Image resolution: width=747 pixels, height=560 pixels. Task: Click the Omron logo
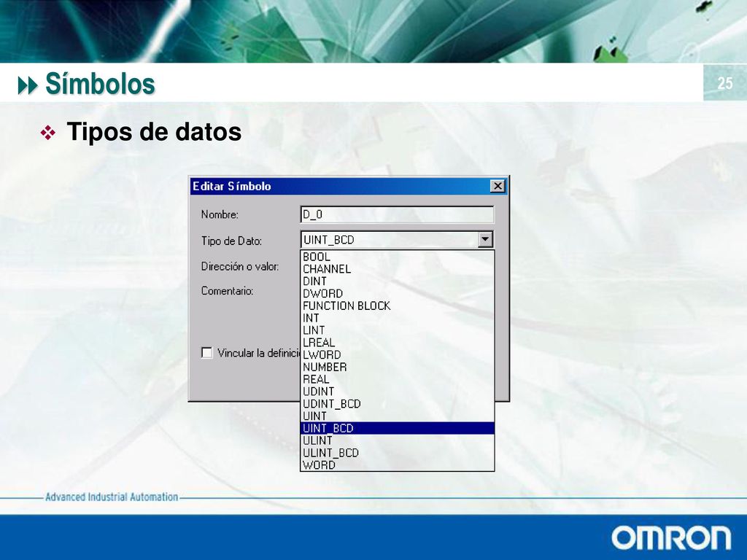[671, 538]
